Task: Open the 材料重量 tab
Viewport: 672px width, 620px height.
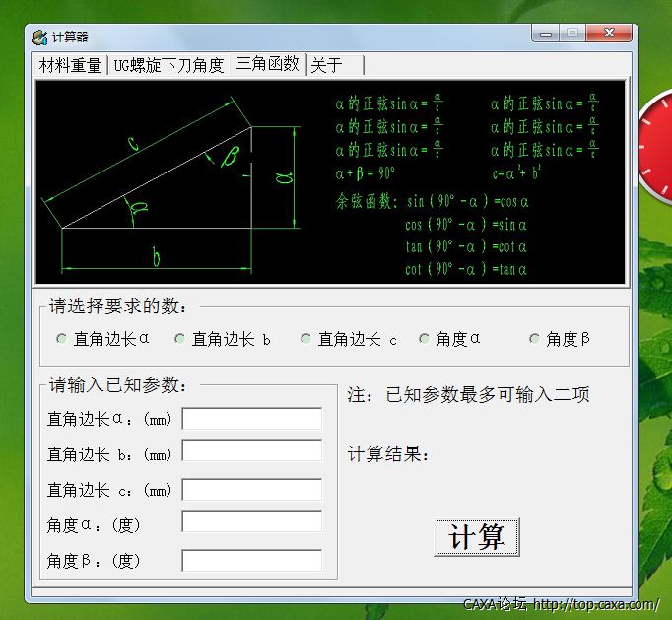Action: 70,66
